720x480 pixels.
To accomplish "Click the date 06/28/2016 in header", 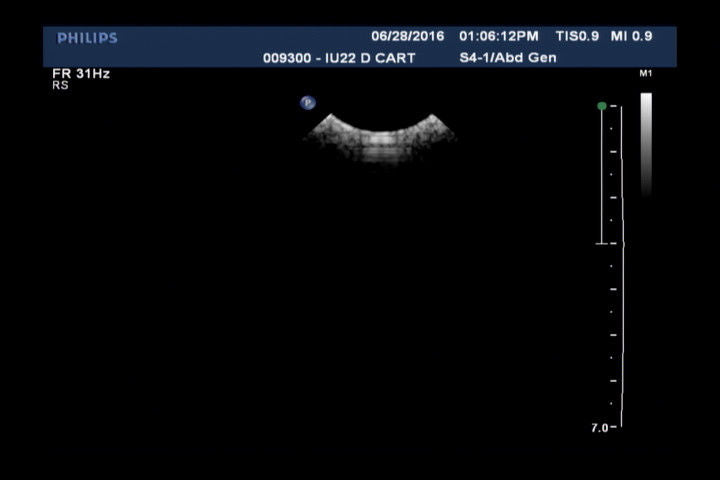I will click(407, 36).
